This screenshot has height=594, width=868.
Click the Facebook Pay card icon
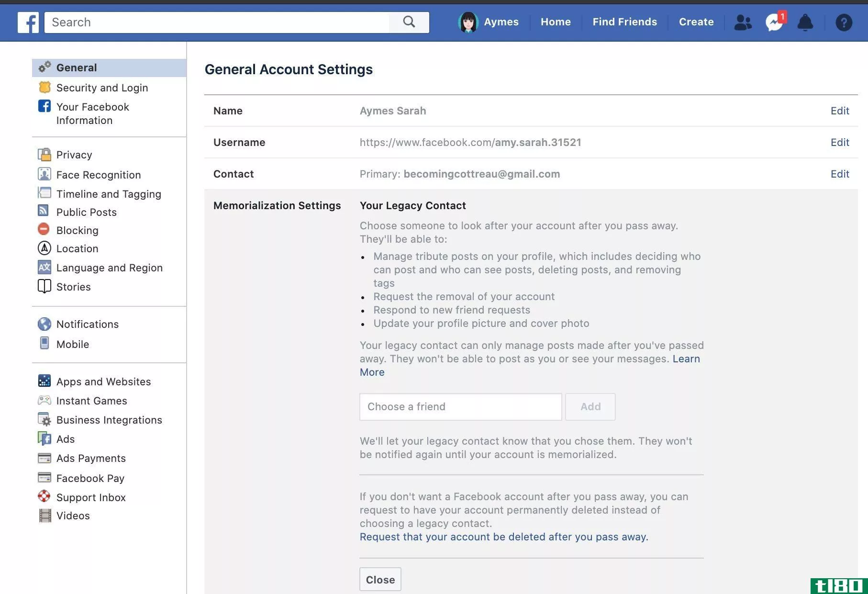pos(45,478)
